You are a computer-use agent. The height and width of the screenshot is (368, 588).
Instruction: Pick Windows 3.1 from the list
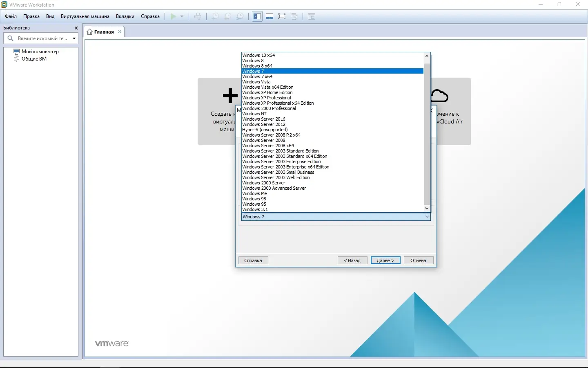pyautogui.click(x=333, y=209)
